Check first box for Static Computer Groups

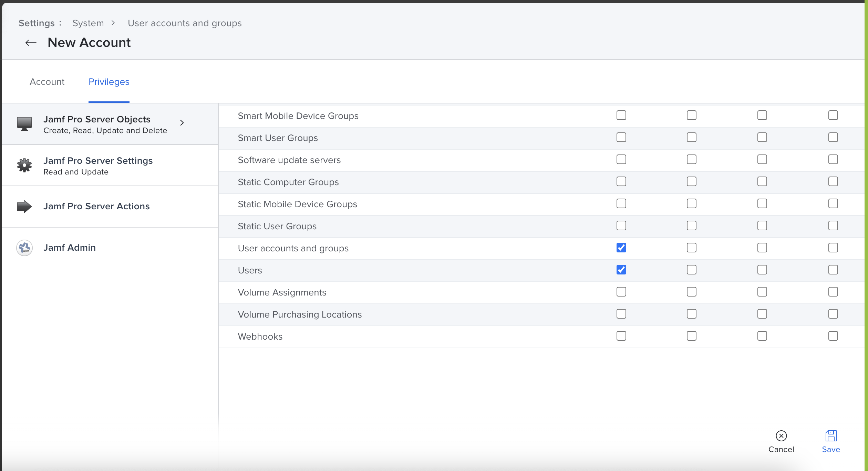pos(621,181)
